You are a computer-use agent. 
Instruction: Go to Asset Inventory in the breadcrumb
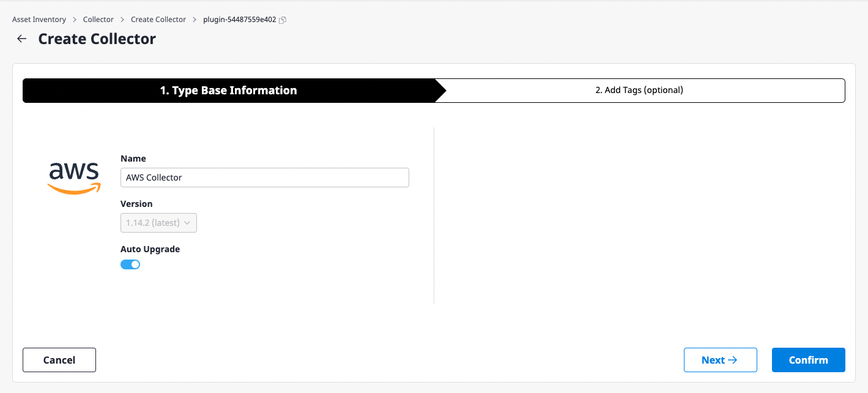click(39, 20)
